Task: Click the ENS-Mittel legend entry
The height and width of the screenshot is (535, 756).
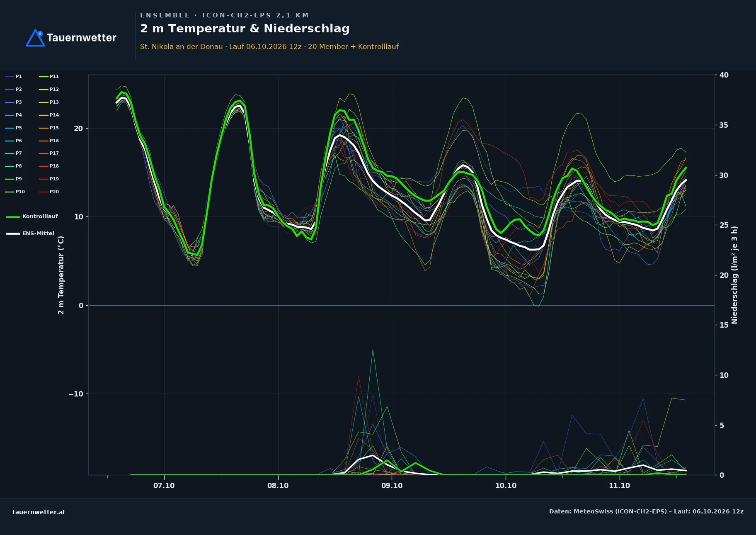Action: (x=30, y=233)
